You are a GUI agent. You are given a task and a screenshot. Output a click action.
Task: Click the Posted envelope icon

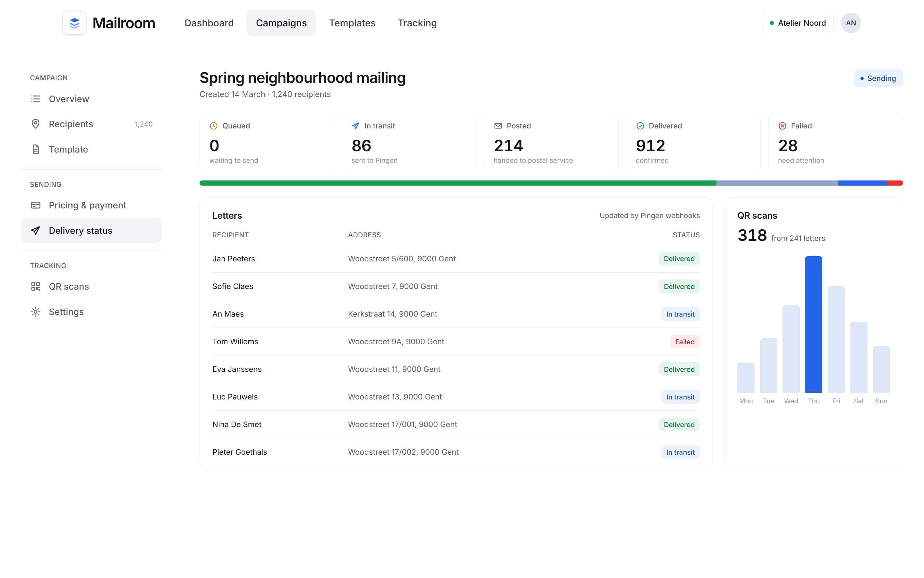498,126
